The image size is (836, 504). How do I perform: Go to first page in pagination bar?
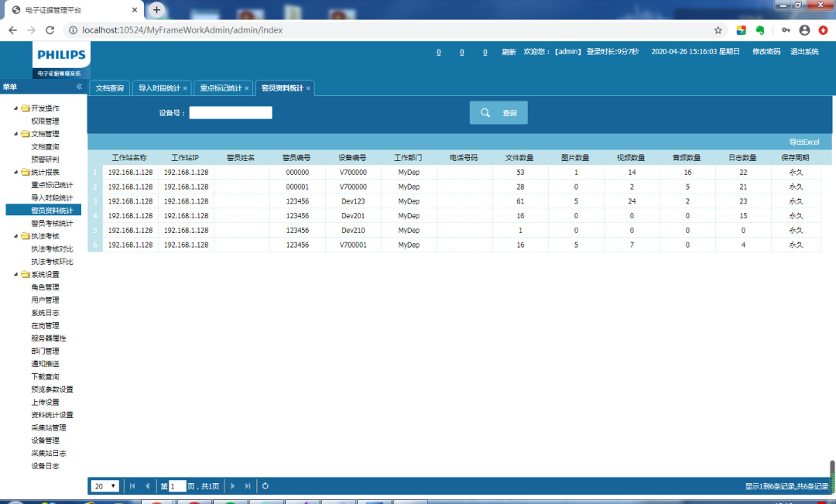coord(132,486)
